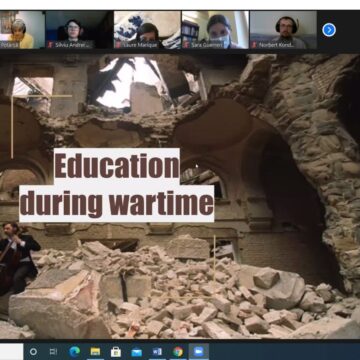
Task: Open the Mail app from taskbar
Action: tap(137, 352)
